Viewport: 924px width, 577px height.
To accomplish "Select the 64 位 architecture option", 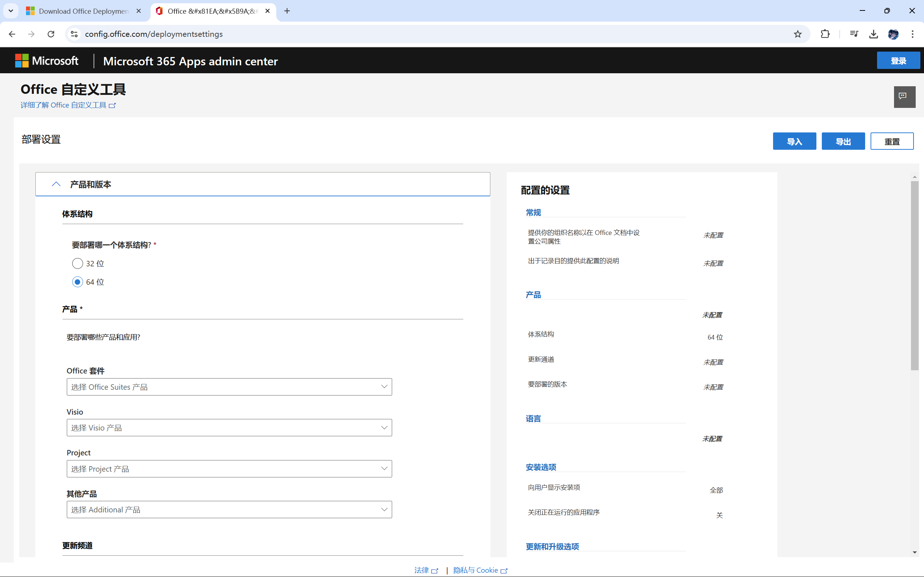I will [78, 282].
